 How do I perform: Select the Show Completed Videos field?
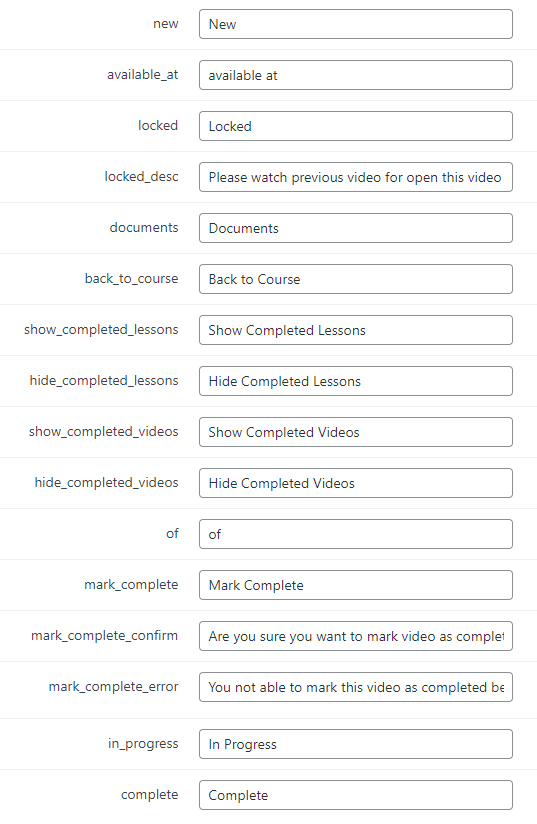click(356, 432)
